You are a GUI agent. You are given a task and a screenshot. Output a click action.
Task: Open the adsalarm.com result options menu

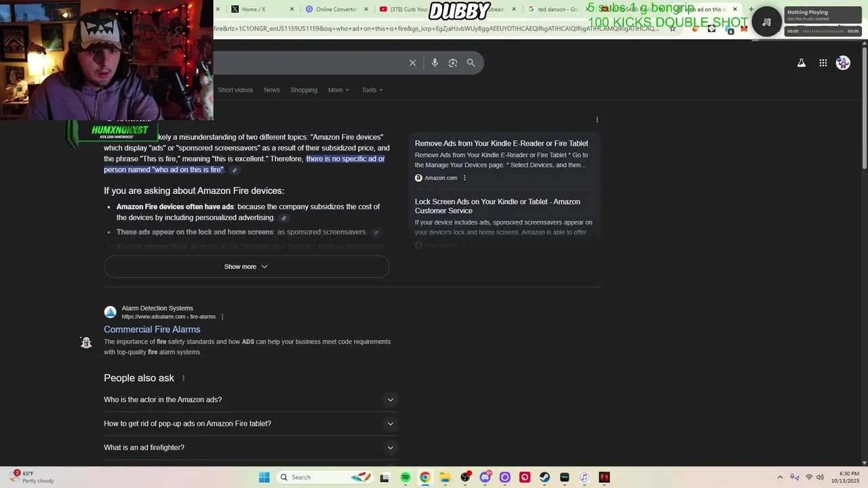click(222, 317)
